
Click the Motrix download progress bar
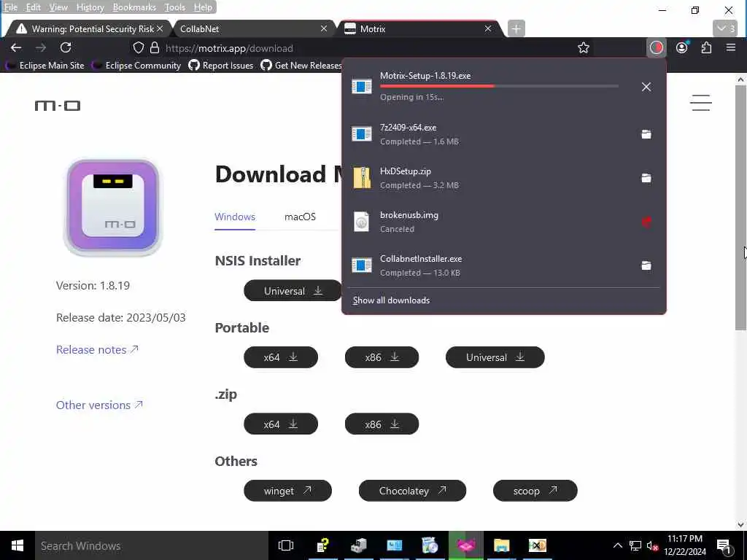click(x=499, y=86)
